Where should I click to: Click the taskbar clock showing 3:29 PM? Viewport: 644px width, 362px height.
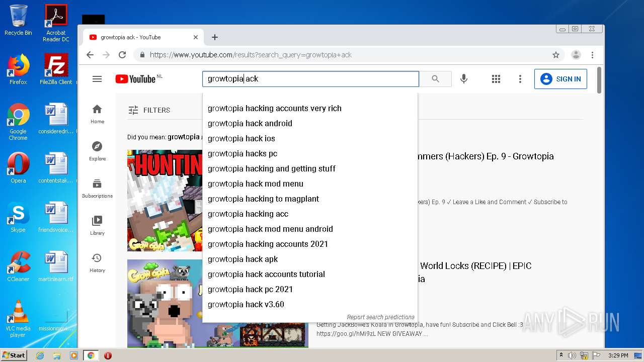(618, 355)
